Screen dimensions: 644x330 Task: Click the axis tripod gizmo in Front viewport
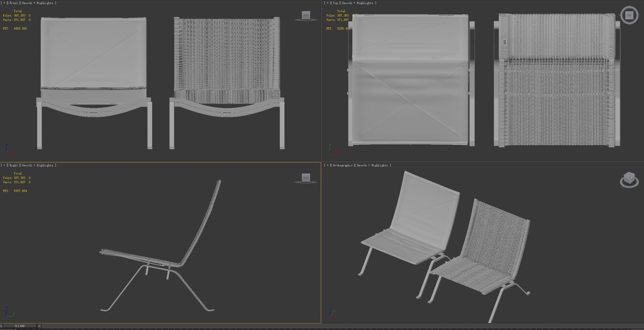9,150
